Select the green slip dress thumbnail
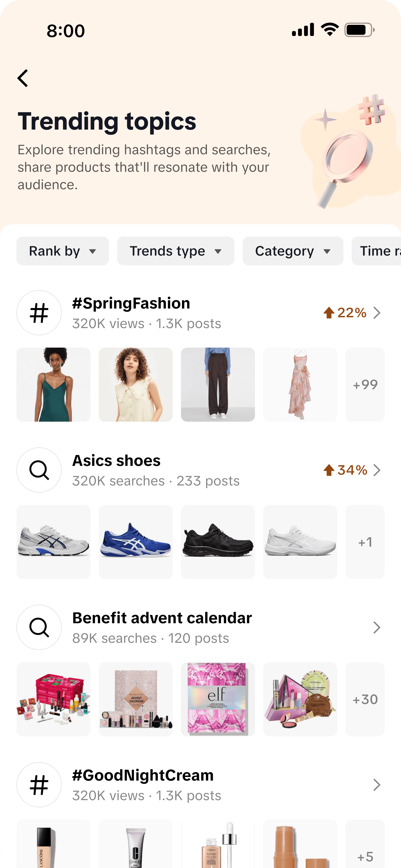The height and width of the screenshot is (868, 401). pos(53,384)
